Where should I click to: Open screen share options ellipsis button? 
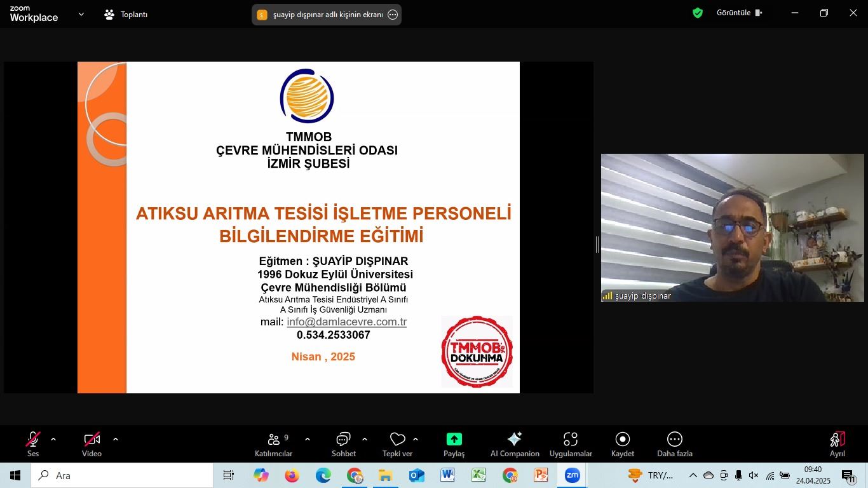pos(393,15)
